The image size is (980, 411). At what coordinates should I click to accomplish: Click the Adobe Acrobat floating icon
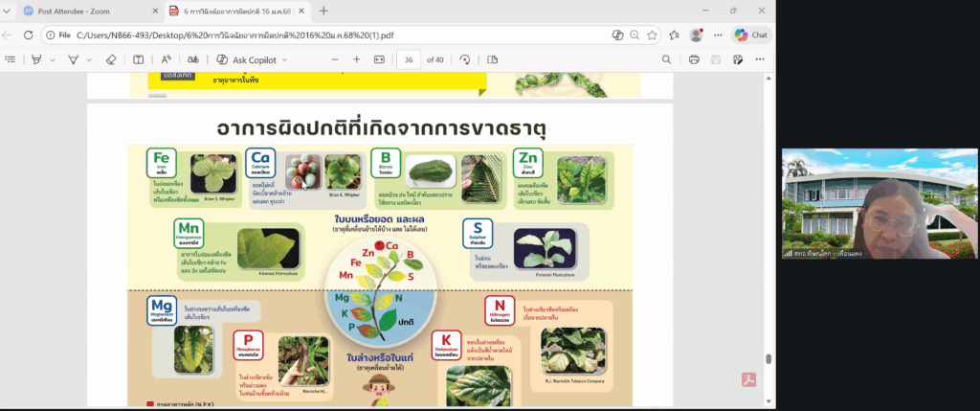pos(751,379)
